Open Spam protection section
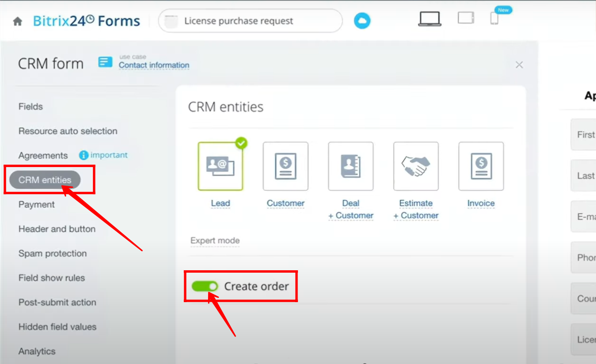 point(53,254)
